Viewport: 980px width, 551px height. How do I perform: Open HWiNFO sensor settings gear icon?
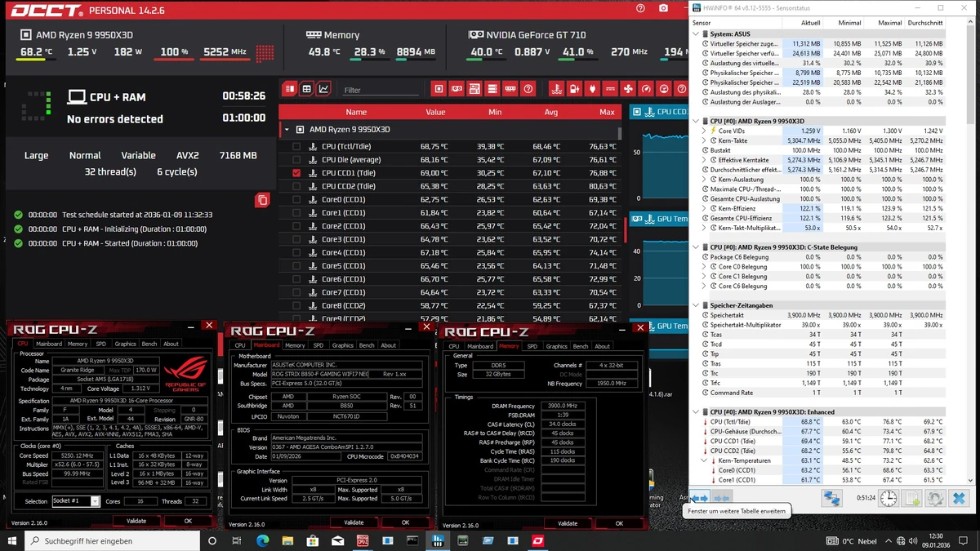[x=935, y=497]
